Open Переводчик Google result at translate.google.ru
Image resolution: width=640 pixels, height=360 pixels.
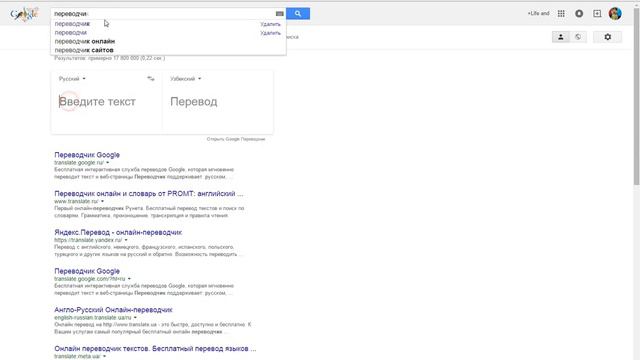click(87, 155)
